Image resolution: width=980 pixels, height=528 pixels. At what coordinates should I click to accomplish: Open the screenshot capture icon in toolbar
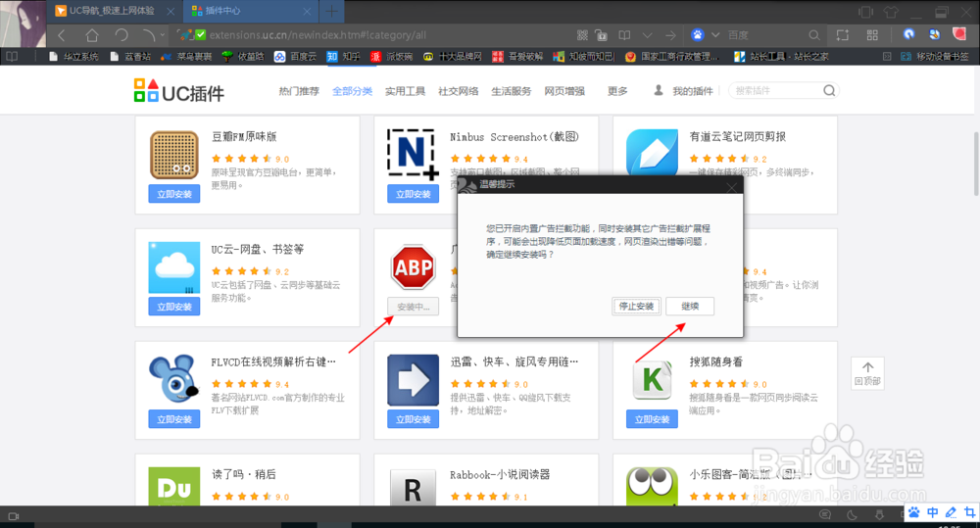[x=843, y=35]
